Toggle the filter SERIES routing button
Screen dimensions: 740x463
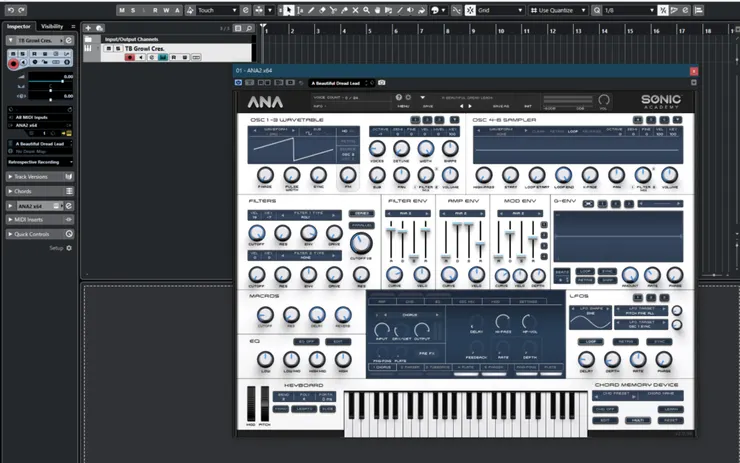[359, 213]
